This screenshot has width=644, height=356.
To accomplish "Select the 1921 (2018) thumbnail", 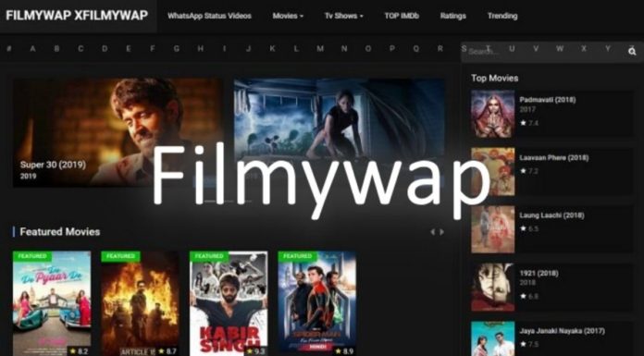I will [492, 287].
